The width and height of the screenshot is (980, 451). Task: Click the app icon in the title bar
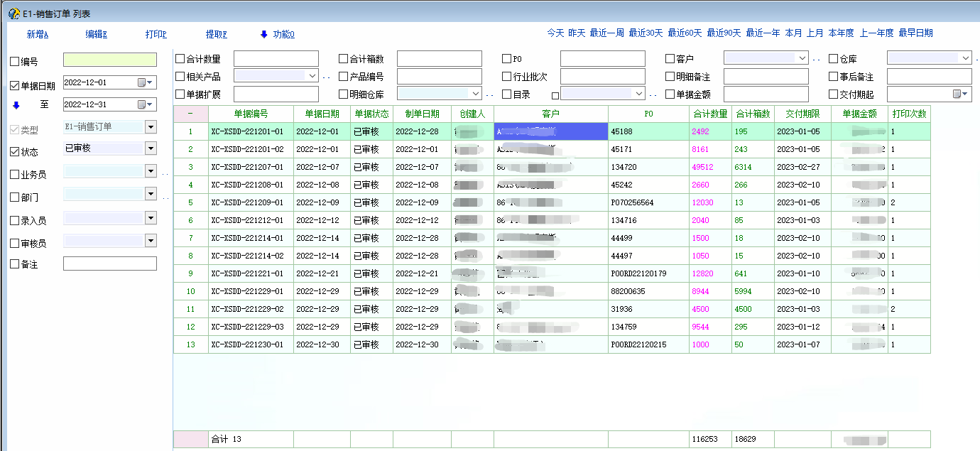(x=13, y=13)
